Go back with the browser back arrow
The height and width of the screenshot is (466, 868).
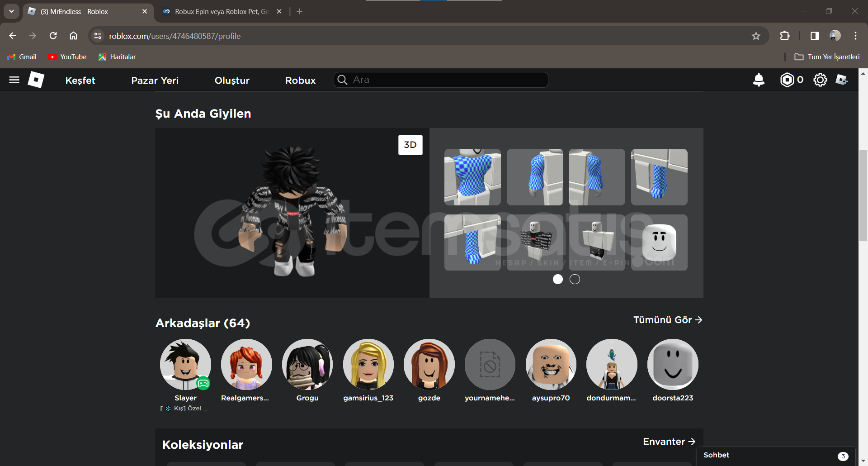pos(13,36)
